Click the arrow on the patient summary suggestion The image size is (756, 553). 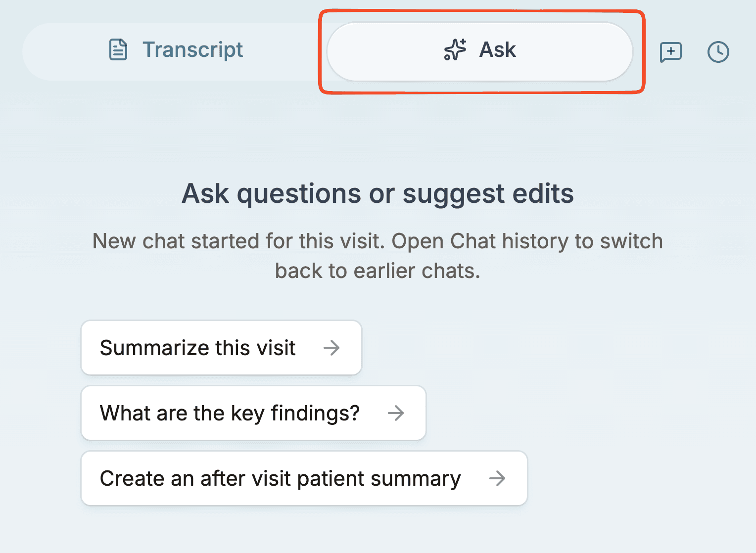tap(497, 478)
